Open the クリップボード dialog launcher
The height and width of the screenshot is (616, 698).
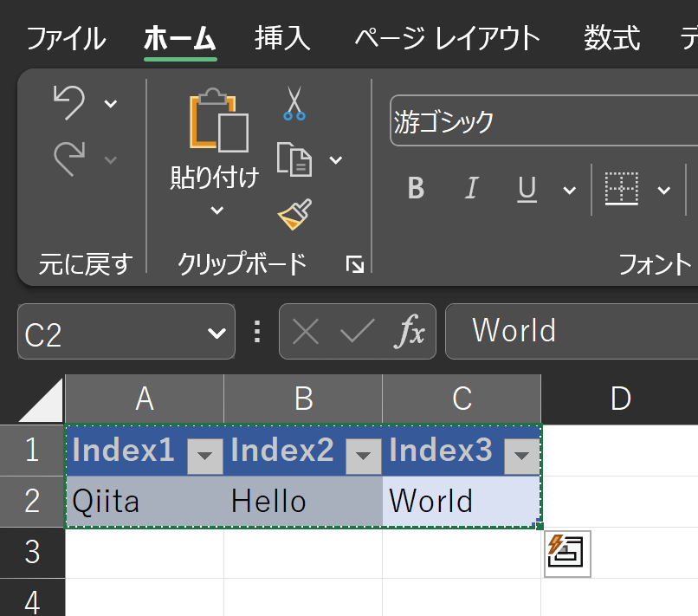pos(355,264)
